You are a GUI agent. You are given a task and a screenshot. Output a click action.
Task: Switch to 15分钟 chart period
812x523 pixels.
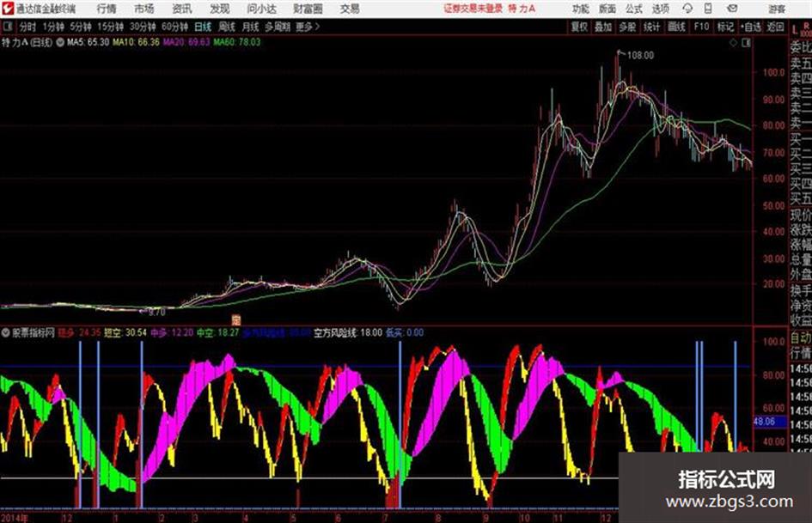110,27
